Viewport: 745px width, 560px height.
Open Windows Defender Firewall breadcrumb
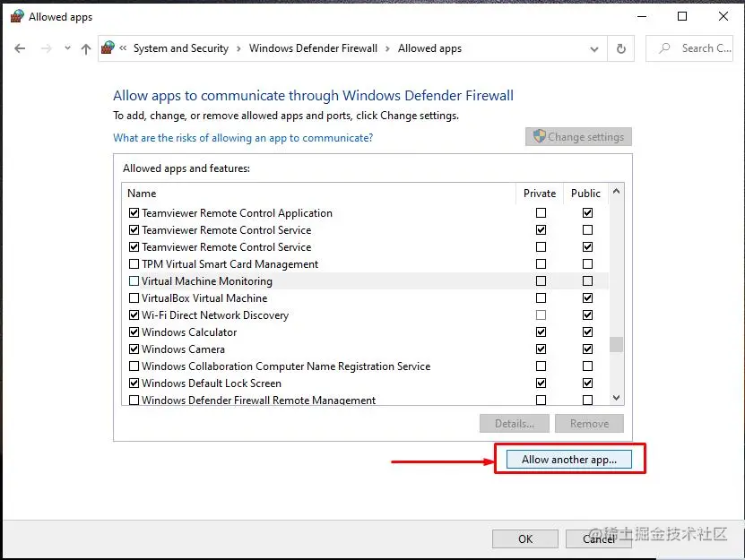click(313, 48)
